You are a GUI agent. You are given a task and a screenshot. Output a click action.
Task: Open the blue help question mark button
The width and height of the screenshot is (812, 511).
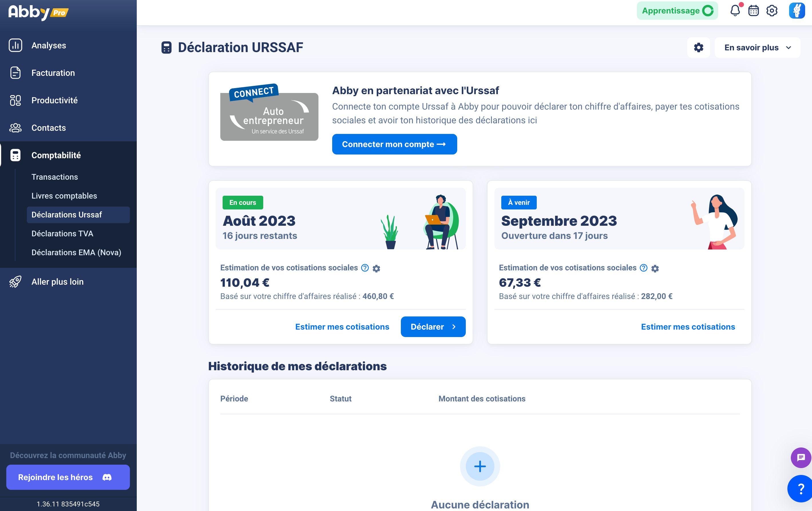click(801, 488)
